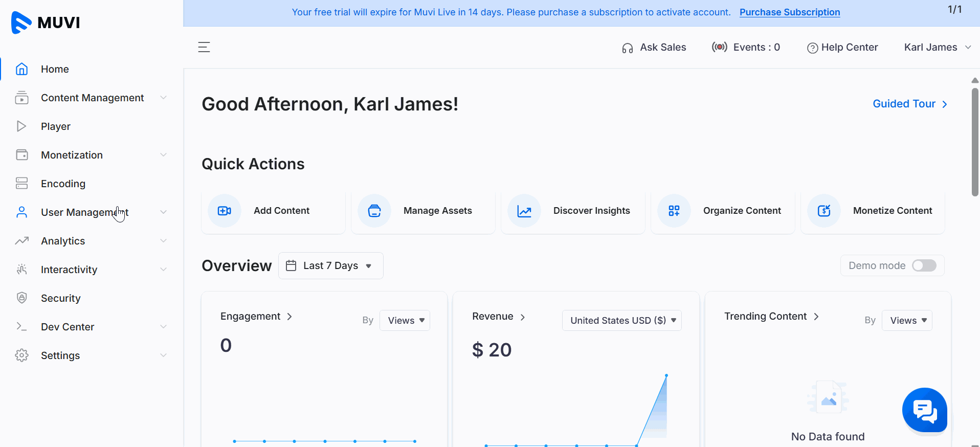Open the Trending Content By Views dropdown

[907, 320]
